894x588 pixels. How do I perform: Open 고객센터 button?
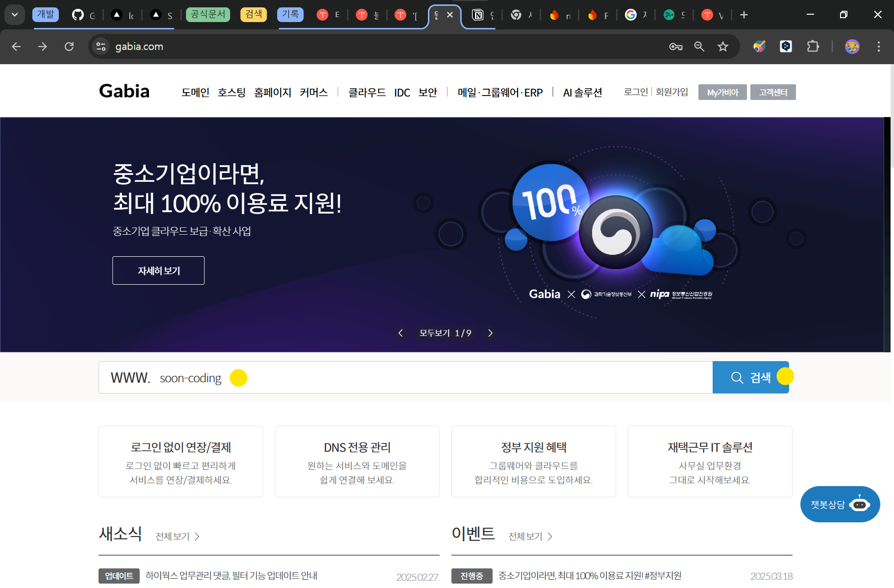tap(773, 92)
